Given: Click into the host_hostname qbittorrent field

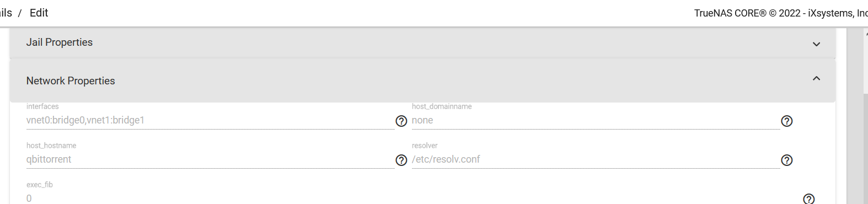Looking at the screenshot, I should (x=210, y=159).
